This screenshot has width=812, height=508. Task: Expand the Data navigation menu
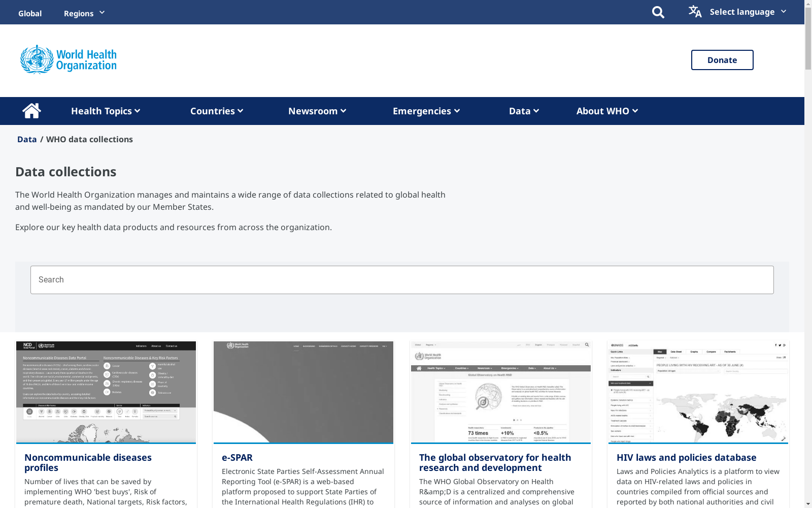(524, 111)
